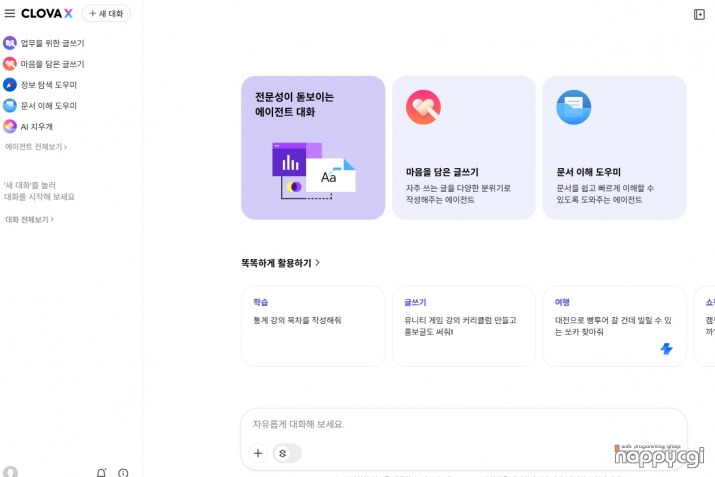Open the 업무를 위한 글쓰기 agent icon
The height and width of the screenshot is (477, 715).
(10, 43)
